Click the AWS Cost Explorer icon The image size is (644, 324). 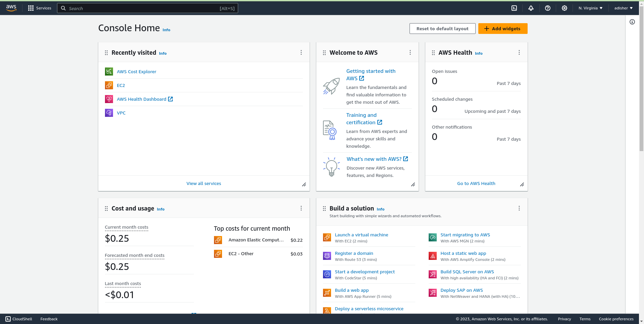(x=109, y=72)
